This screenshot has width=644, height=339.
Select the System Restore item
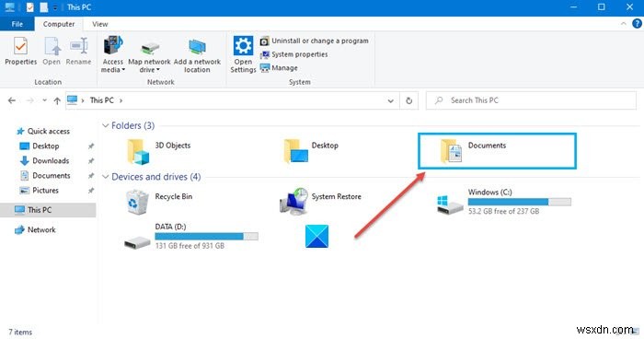point(320,202)
